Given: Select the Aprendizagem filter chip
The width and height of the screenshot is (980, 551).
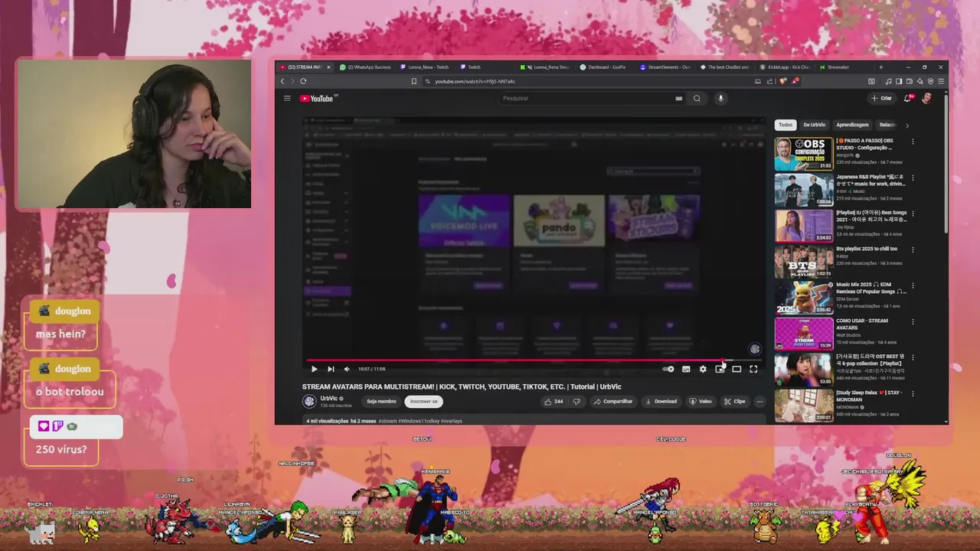Looking at the screenshot, I should click(852, 125).
